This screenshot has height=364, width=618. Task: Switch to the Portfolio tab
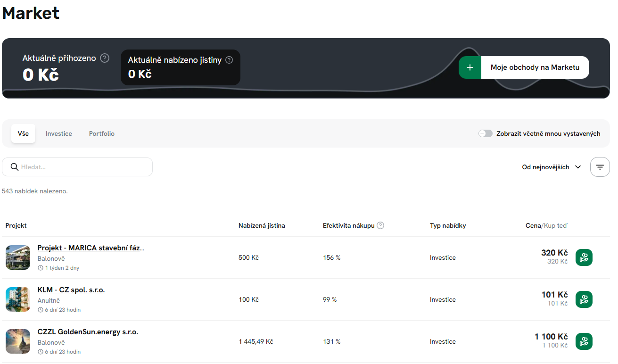click(102, 133)
